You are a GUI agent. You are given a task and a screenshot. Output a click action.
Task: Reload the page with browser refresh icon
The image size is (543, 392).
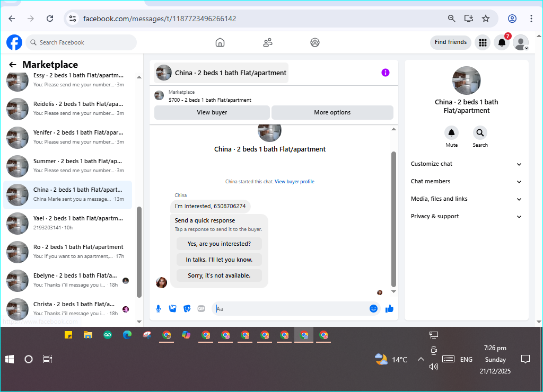[50, 19]
